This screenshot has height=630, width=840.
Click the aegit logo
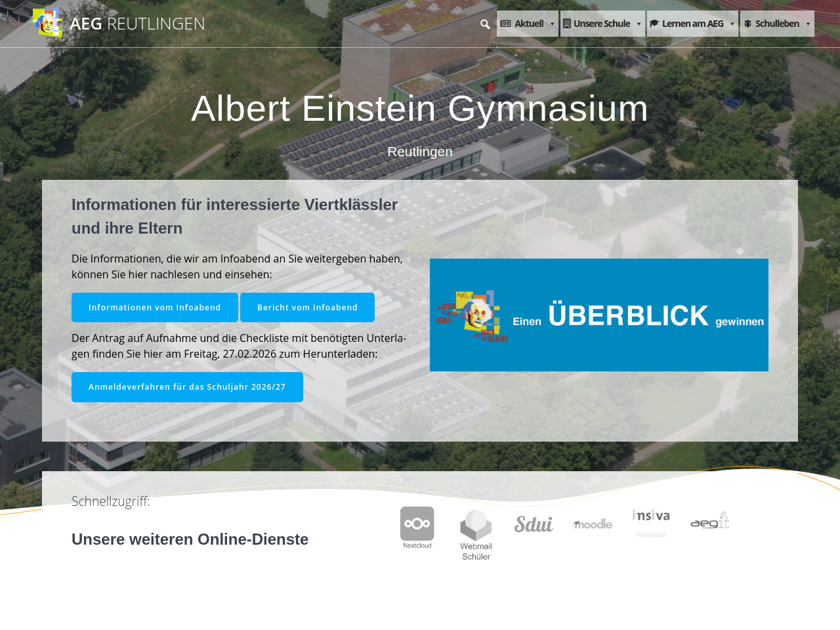[x=710, y=521]
